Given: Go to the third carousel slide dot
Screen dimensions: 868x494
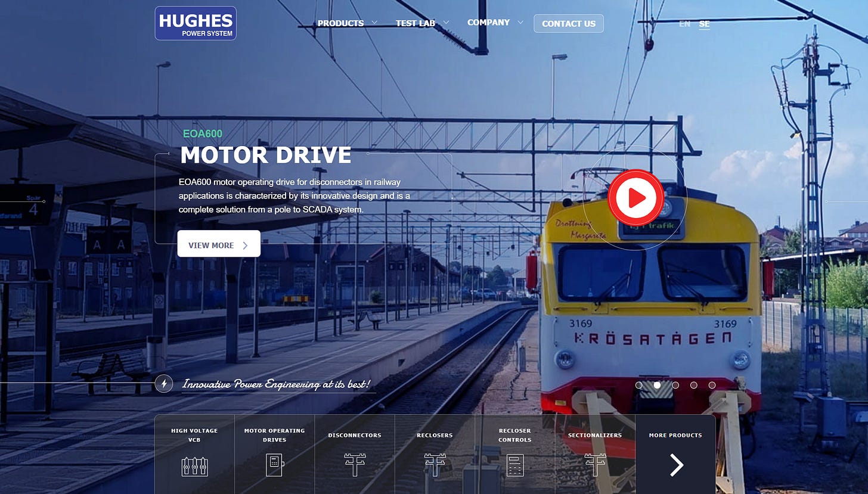Looking at the screenshot, I should click(x=675, y=385).
